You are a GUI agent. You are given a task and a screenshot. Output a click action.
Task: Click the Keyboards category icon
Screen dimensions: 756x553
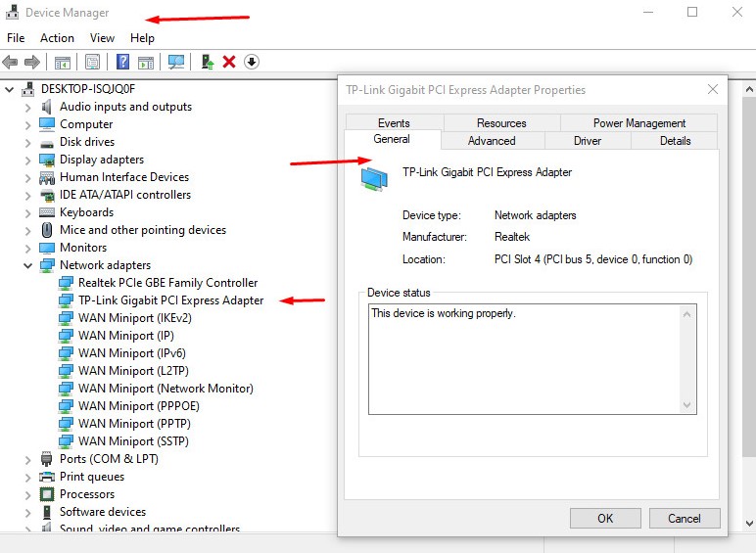click(47, 212)
